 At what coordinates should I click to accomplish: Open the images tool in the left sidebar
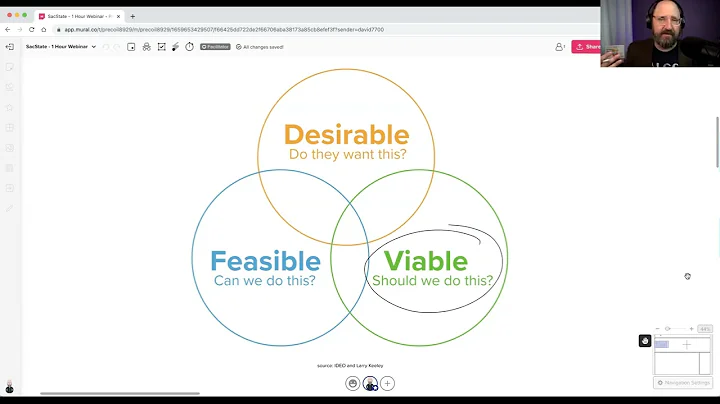pyautogui.click(x=10, y=148)
